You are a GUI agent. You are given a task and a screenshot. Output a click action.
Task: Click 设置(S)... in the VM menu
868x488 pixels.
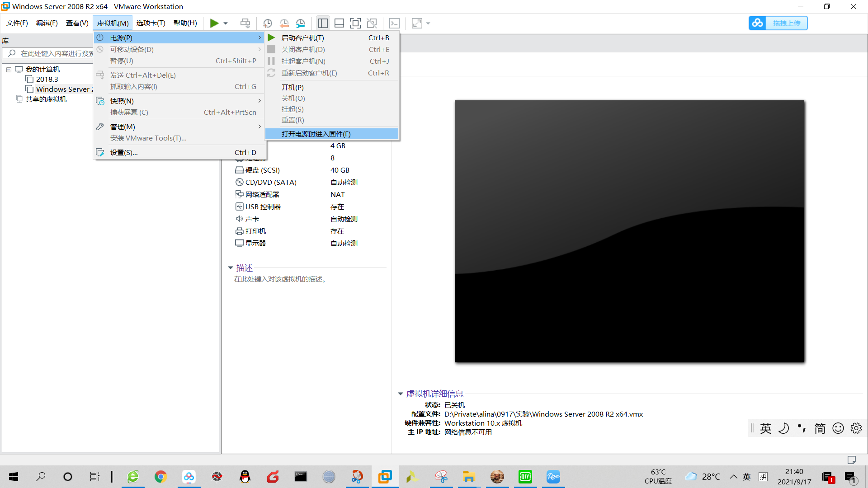click(124, 152)
